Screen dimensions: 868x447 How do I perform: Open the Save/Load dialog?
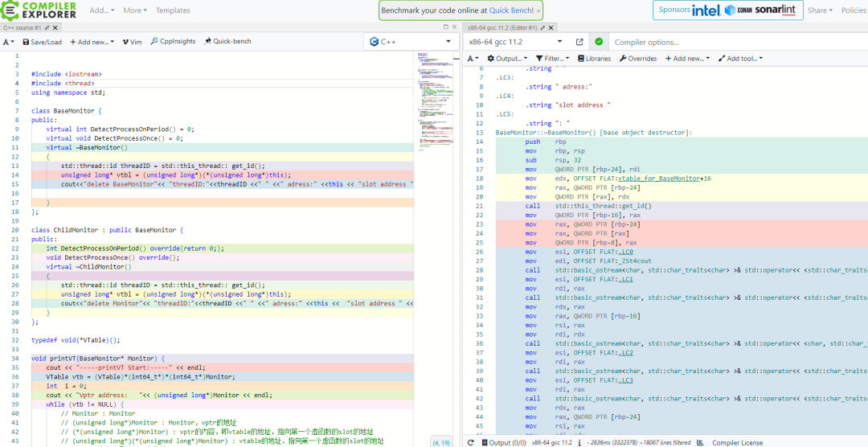pyautogui.click(x=42, y=42)
